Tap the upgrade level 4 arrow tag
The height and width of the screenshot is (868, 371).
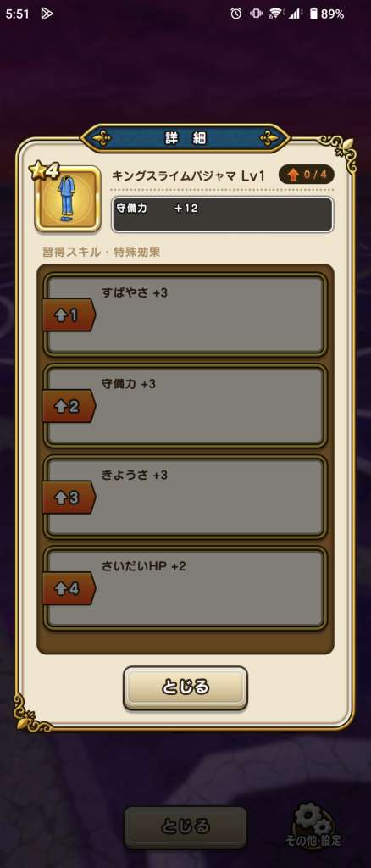tap(69, 588)
